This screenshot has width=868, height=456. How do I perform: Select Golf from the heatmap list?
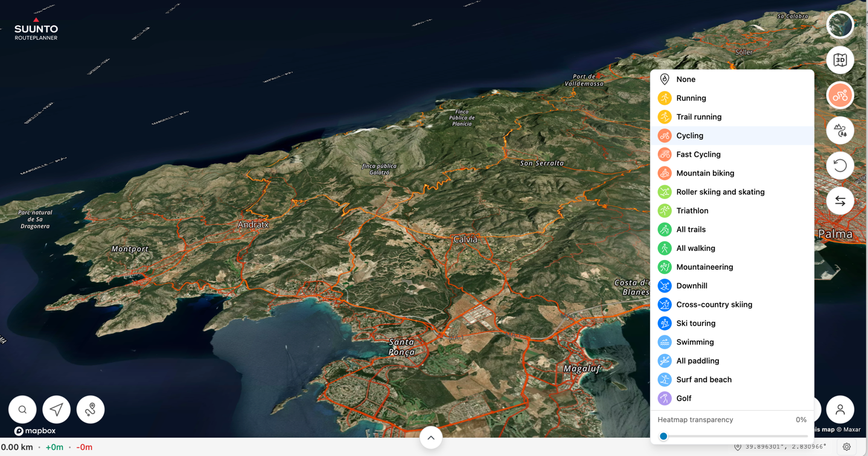(684, 399)
